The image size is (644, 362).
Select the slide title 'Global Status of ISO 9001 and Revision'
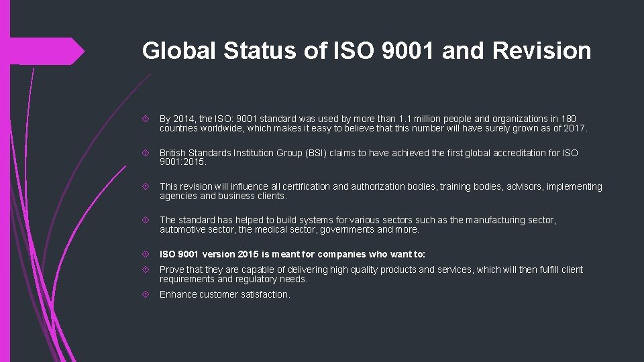click(x=366, y=50)
